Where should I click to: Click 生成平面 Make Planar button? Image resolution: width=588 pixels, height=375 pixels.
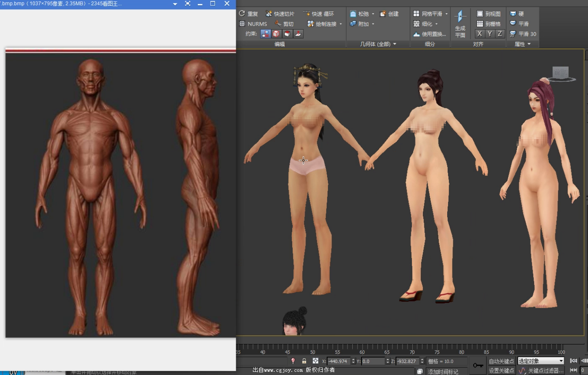(460, 24)
